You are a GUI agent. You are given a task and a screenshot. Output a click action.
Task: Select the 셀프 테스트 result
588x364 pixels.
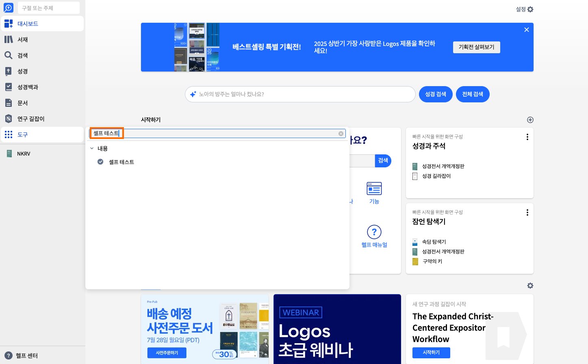122,162
